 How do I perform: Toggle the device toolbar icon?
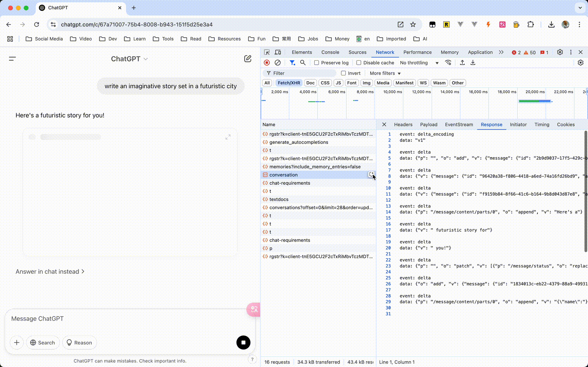[x=278, y=52]
